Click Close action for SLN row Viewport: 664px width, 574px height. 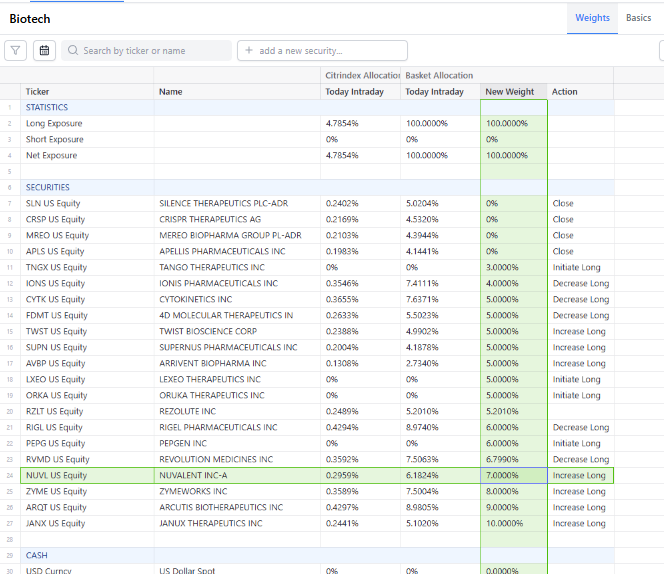[x=580, y=204]
